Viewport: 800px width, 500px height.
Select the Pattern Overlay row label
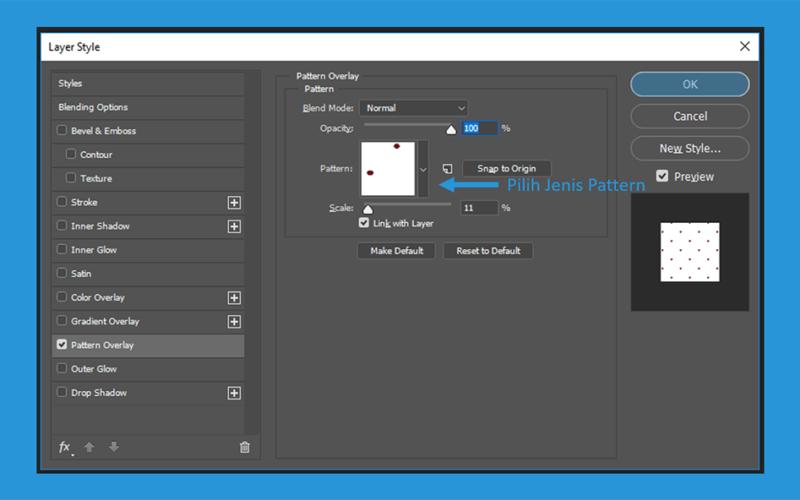(102, 345)
